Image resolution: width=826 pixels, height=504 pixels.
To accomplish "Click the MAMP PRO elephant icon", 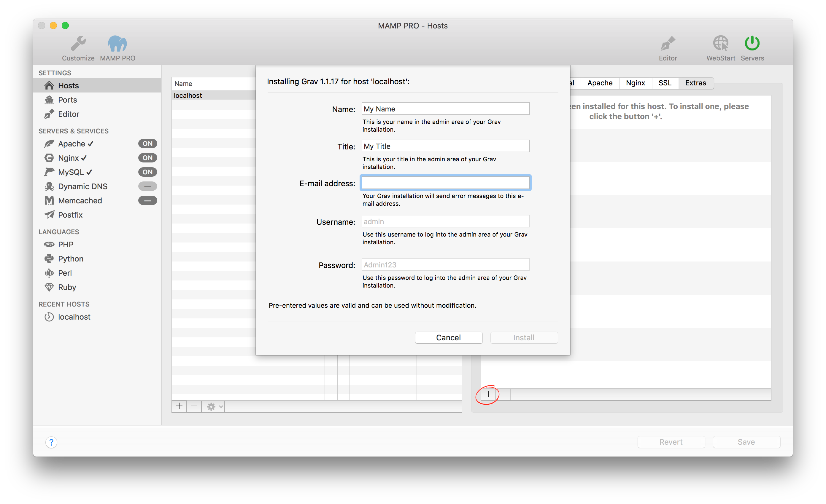I will [x=117, y=44].
